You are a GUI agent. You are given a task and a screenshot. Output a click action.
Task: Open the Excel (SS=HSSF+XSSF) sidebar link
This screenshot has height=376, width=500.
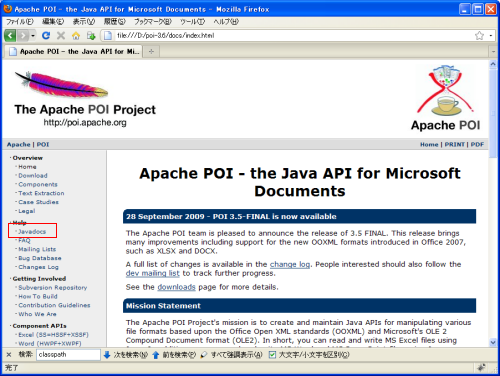(53, 334)
